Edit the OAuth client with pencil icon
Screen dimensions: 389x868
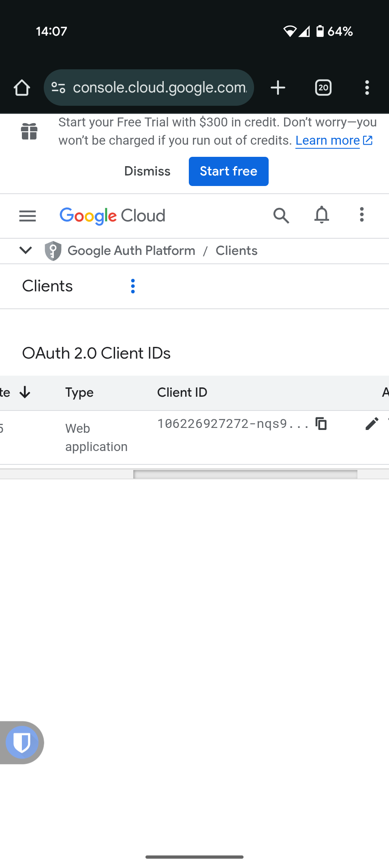372,424
